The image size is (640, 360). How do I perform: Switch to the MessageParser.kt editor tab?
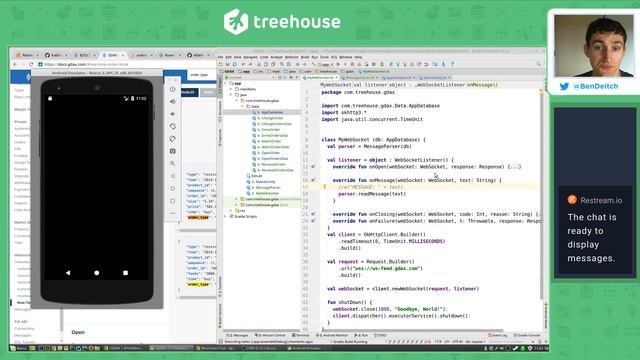coord(360,78)
